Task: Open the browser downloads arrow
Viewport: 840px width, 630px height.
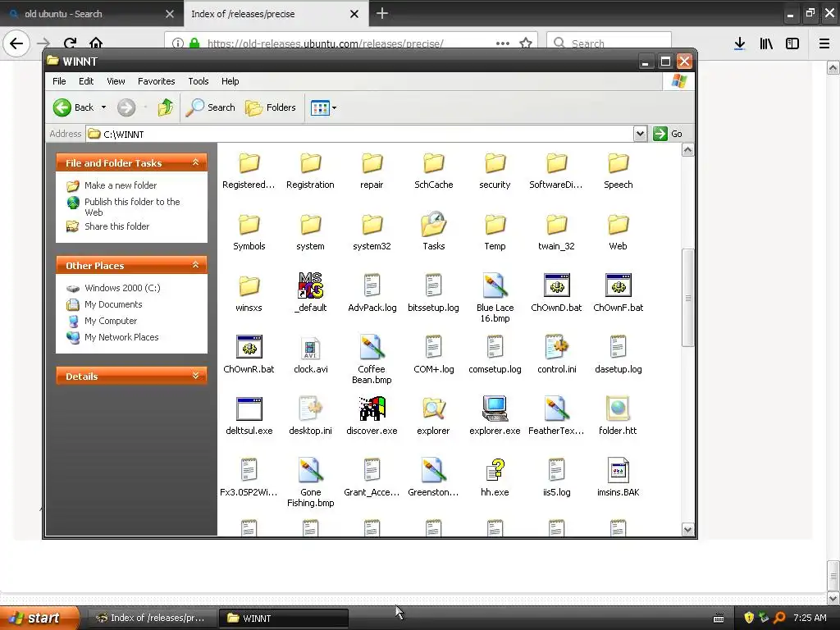Action: pyautogui.click(x=740, y=43)
